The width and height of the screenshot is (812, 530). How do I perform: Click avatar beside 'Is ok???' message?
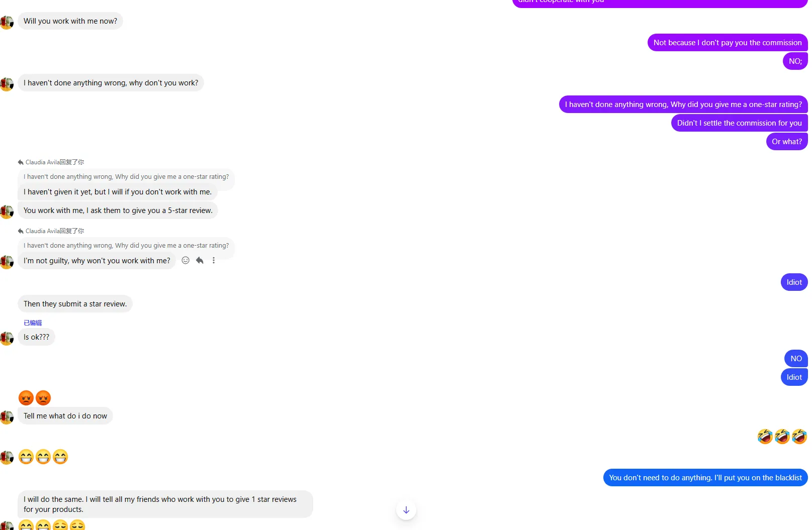point(7,339)
